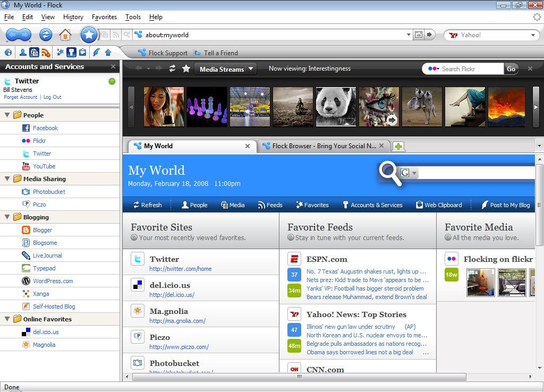The width and height of the screenshot is (544, 392).
Task: Open blog editor quill icon in toolbar
Action: tap(97, 53)
